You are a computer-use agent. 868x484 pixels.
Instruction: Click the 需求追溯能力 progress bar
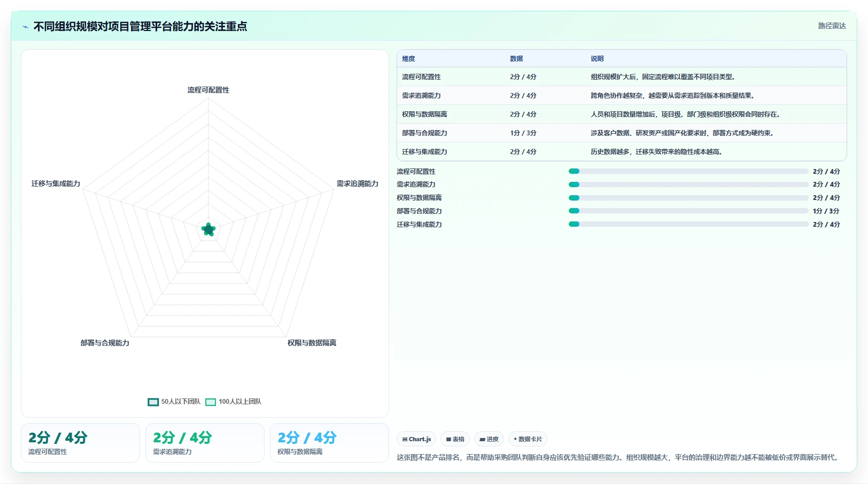pos(688,185)
